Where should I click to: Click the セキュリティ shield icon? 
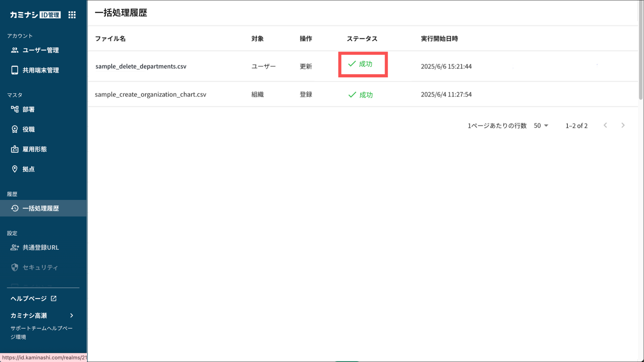coord(14,267)
